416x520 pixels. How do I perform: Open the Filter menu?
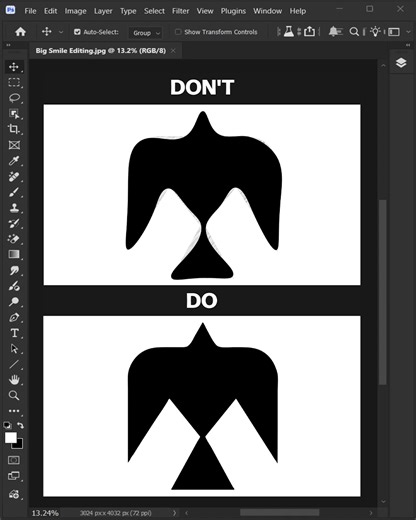(180, 11)
